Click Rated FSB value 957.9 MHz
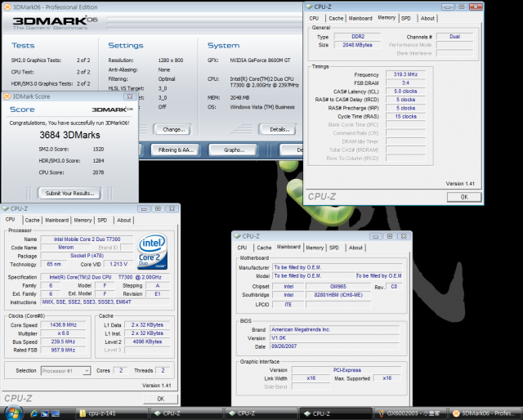Image resolution: width=523 pixels, height=420 pixels. coord(63,350)
